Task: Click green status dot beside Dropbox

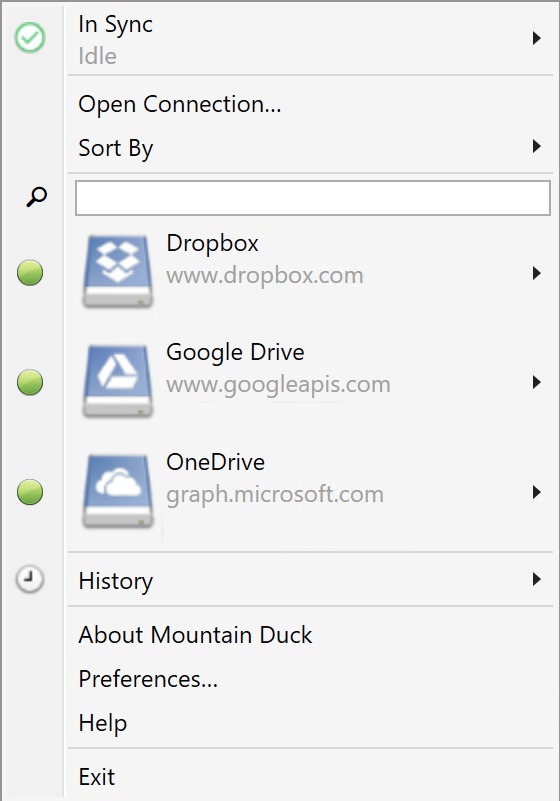Action: (30, 273)
